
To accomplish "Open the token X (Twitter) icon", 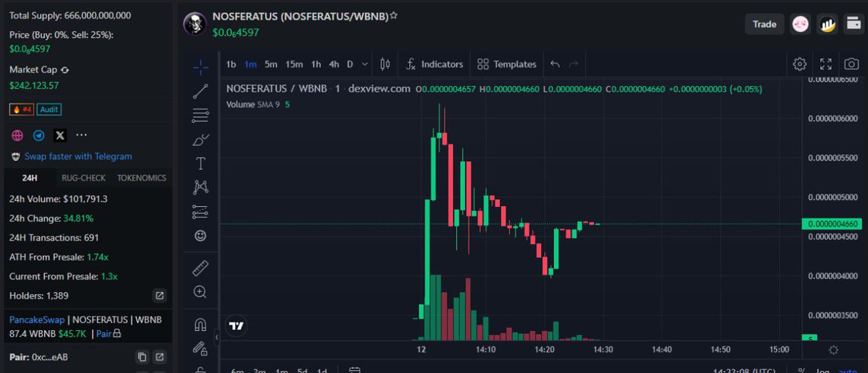I will coord(60,135).
